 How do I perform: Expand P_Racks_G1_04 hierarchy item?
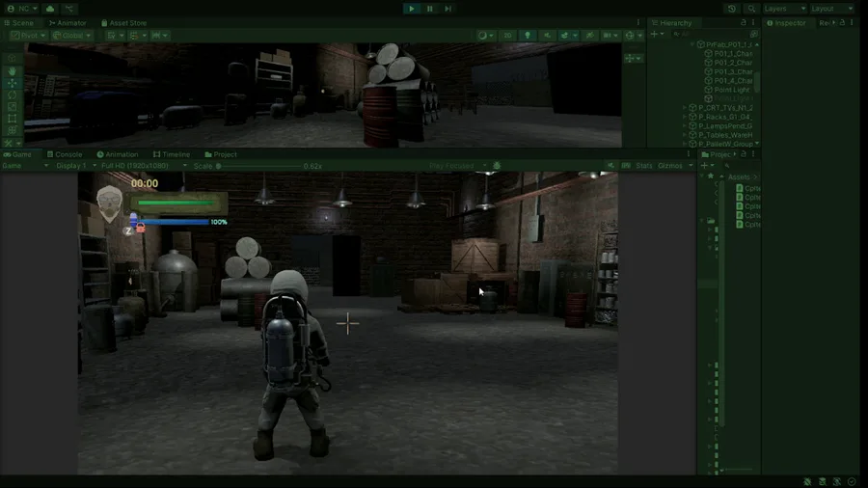coord(685,117)
